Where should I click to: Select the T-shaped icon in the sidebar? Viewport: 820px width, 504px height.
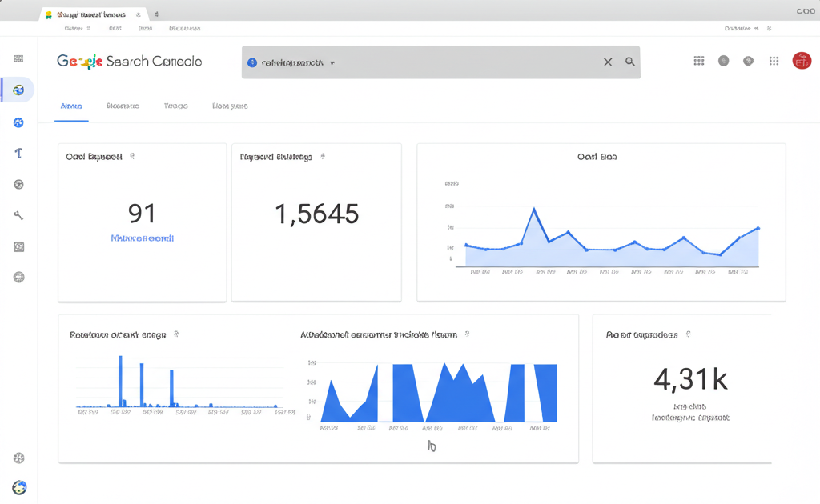coord(18,153)
